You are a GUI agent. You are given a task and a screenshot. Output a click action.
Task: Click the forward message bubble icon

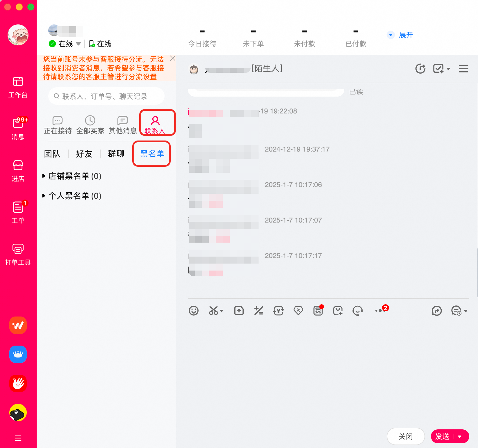(x=437, y=311)
